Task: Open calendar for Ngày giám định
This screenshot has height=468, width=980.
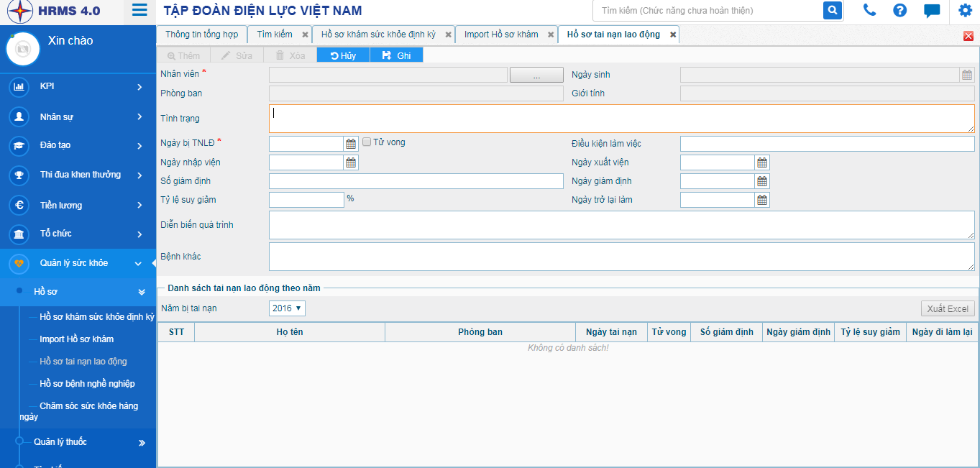Action: (762, 181)
